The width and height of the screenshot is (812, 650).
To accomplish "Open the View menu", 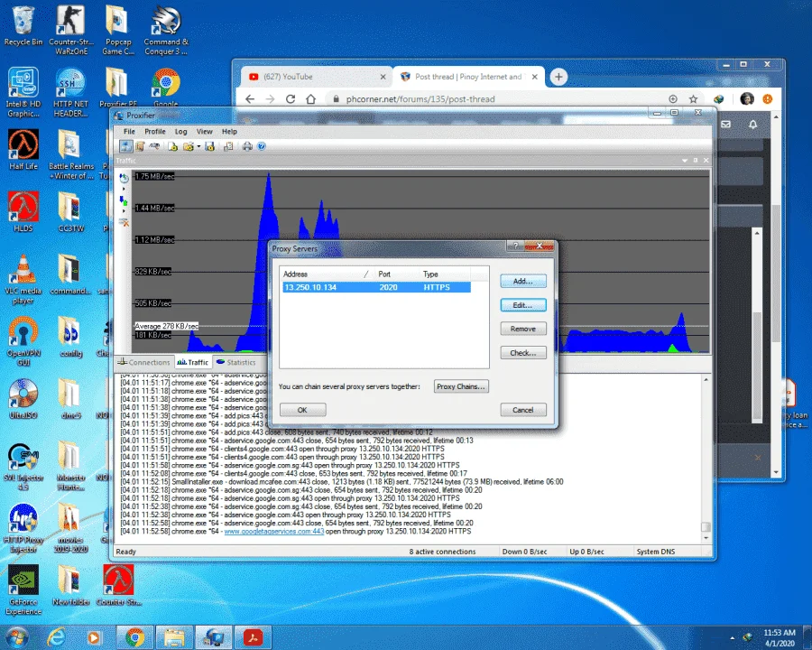I will pyautogui.click(x=204, y=132).
